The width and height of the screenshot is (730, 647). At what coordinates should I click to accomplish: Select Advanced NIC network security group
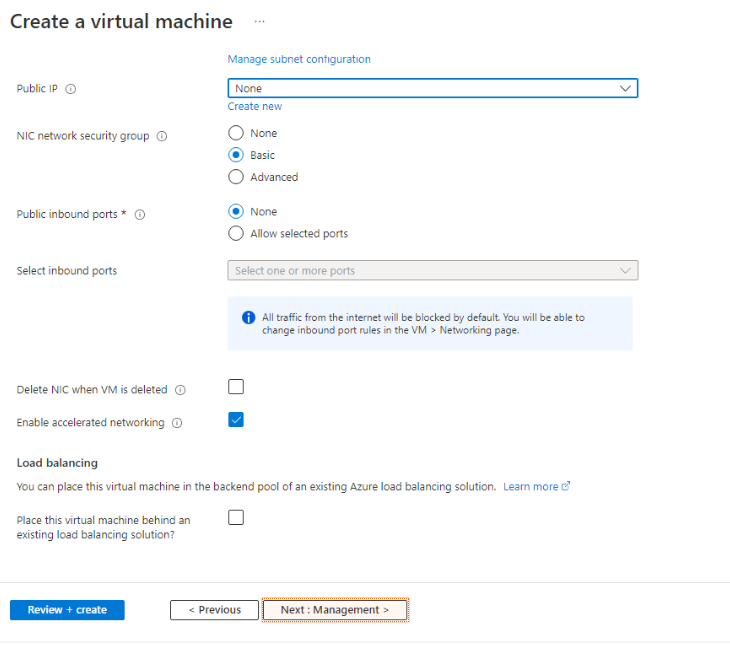point(236,177)
